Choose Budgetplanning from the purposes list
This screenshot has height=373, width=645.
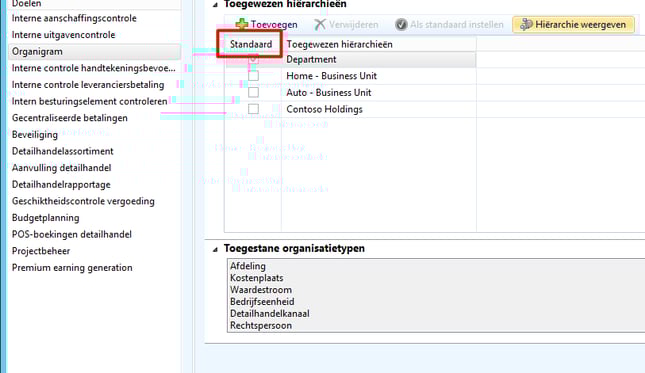(x=46, y=218)
